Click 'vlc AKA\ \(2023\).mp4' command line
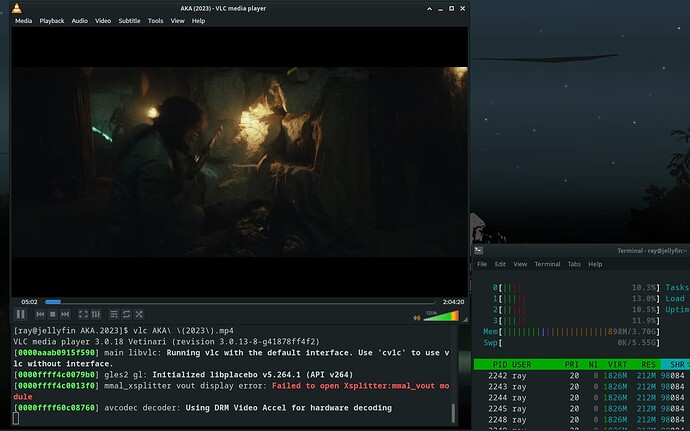The width and height of the screenshot is (690, 431). coord(183,331)
